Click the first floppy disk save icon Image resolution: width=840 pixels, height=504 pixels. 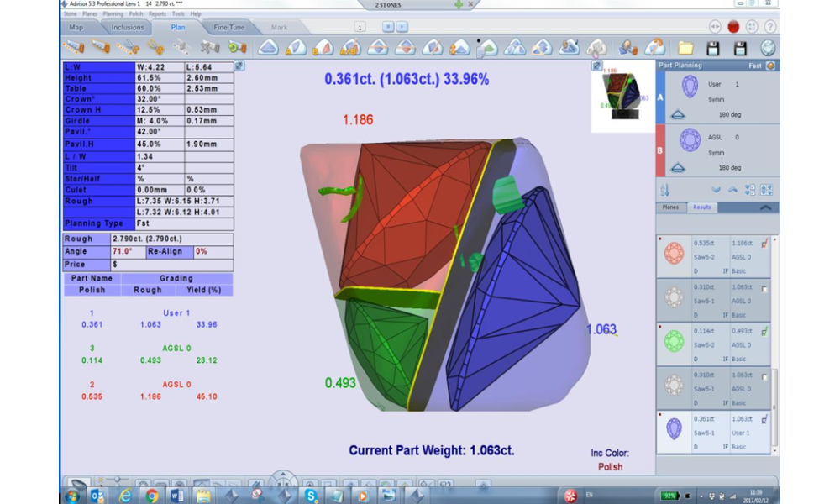click(713, 48)
